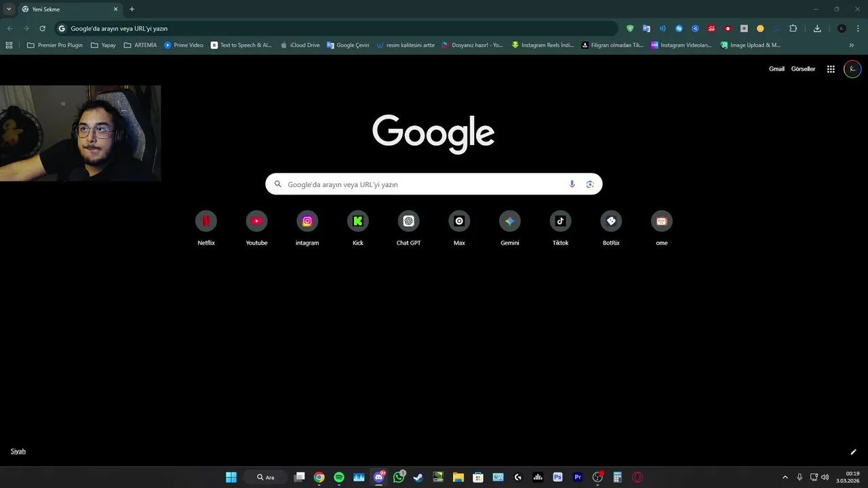
Task: Open taskbar clock and date
Action: pos(848,477)
